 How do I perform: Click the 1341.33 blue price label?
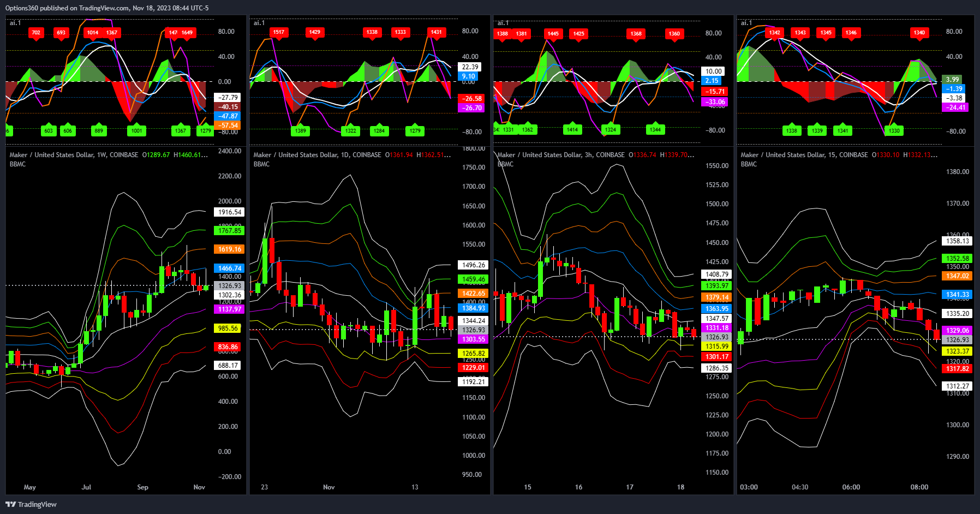[x=957, y=295]
